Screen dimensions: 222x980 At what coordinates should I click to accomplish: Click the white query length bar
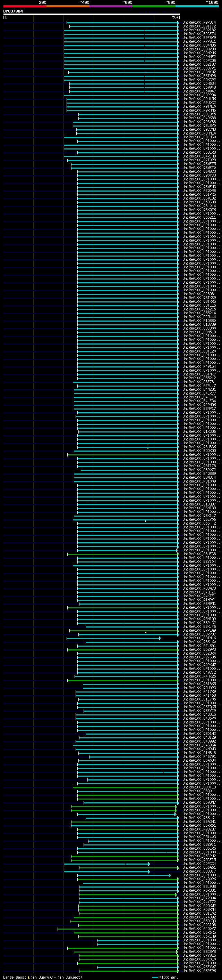92,15
